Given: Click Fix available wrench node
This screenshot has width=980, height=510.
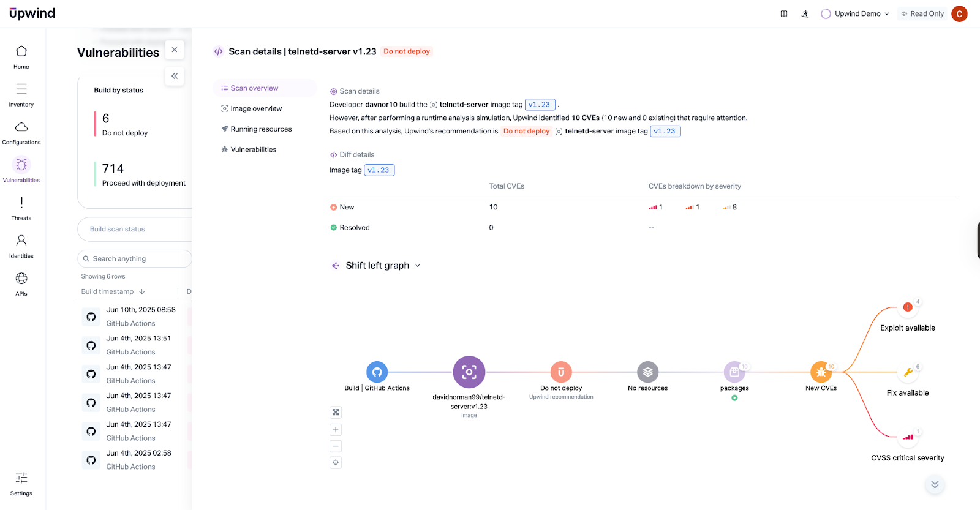Looking at the screenshot, I should coord(908,372).
